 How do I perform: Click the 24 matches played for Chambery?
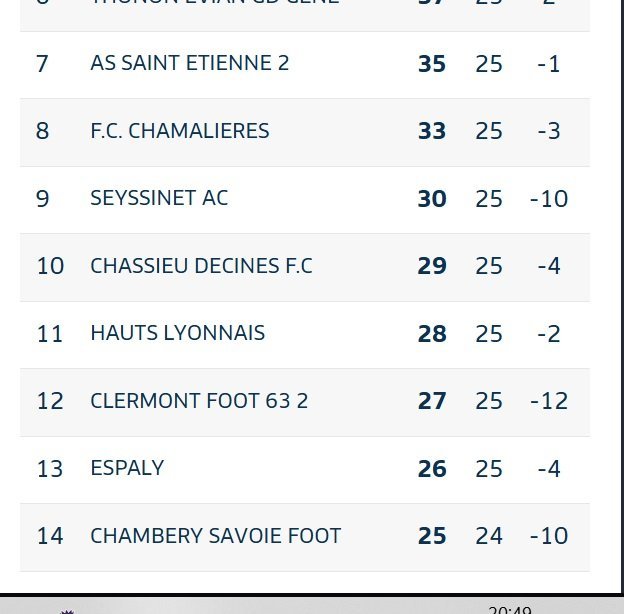pyautogui.click(x=489, y=536)
